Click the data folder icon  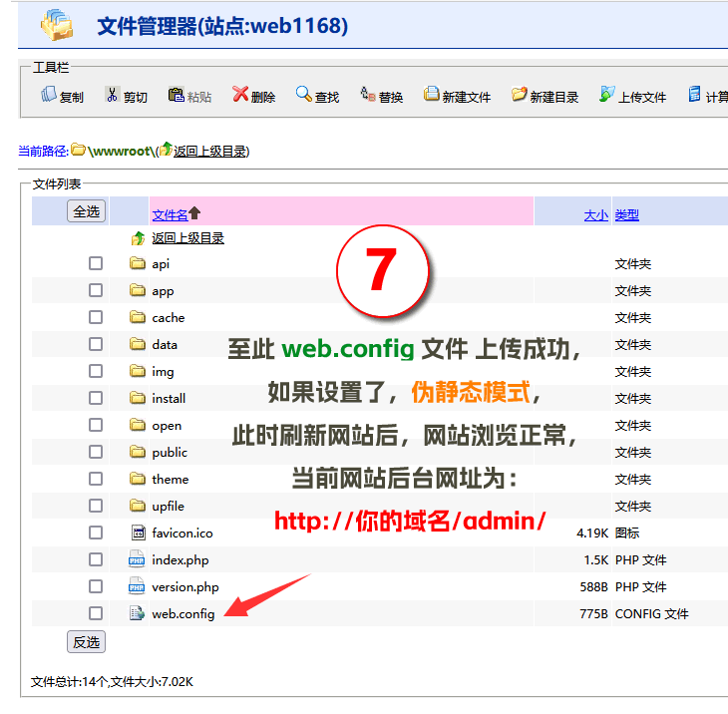138,344
